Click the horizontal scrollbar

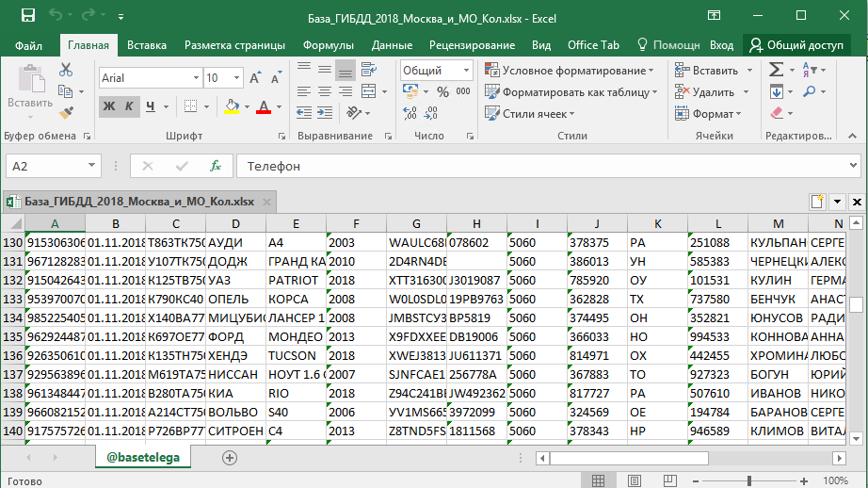[x=629, y=458]
